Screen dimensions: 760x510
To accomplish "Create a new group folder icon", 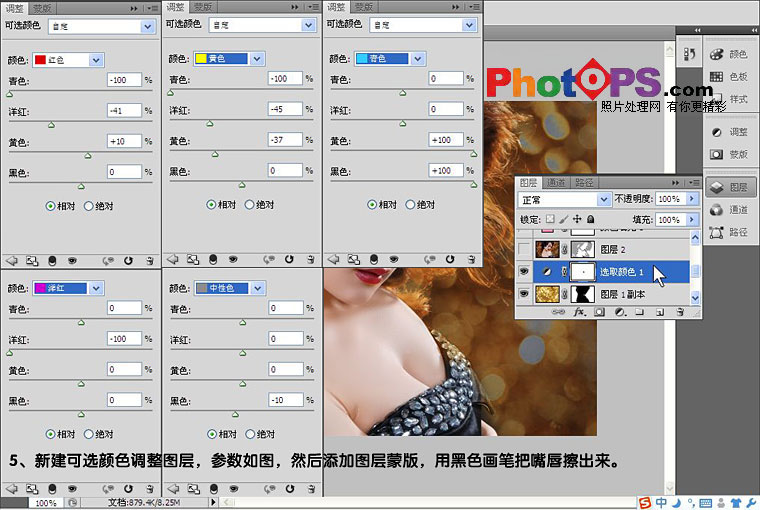I will click(639, 312).
